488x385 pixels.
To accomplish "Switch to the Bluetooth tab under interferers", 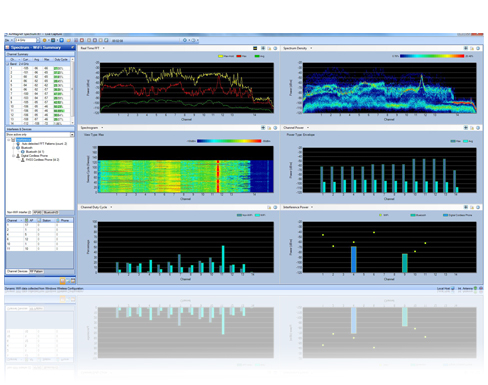I will click(51, 212).
